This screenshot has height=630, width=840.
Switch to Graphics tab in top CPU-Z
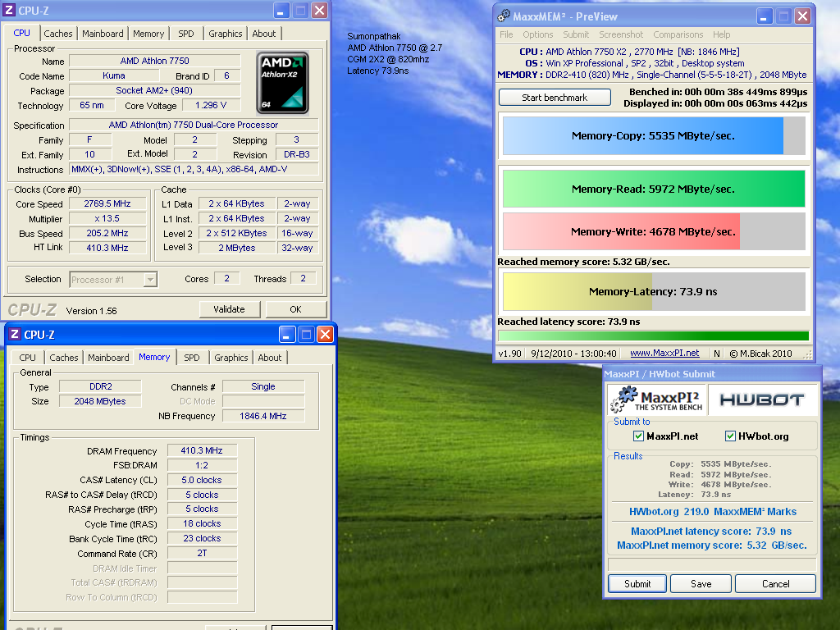point(226,34)
